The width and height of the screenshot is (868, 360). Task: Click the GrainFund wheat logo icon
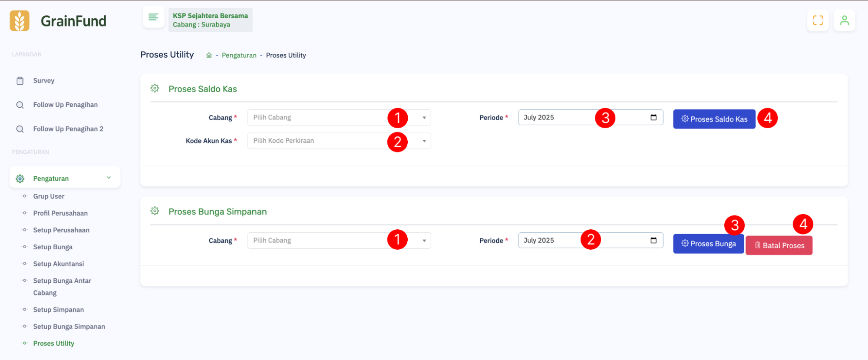pyautogui.click(x=20, y=20)
